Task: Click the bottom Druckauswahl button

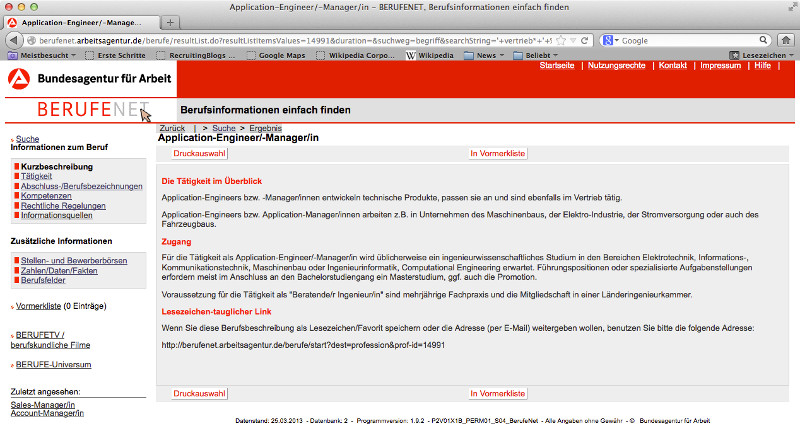Action: coord(199,393)
